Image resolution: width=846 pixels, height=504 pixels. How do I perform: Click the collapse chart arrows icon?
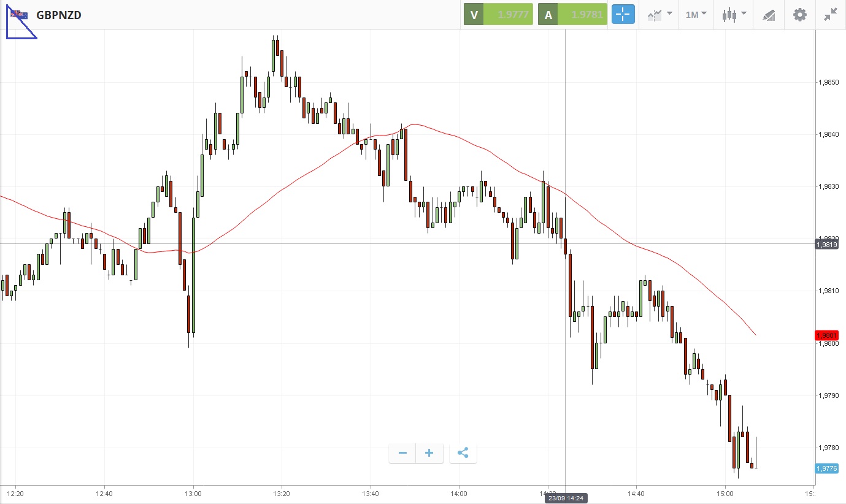[830, 15]
